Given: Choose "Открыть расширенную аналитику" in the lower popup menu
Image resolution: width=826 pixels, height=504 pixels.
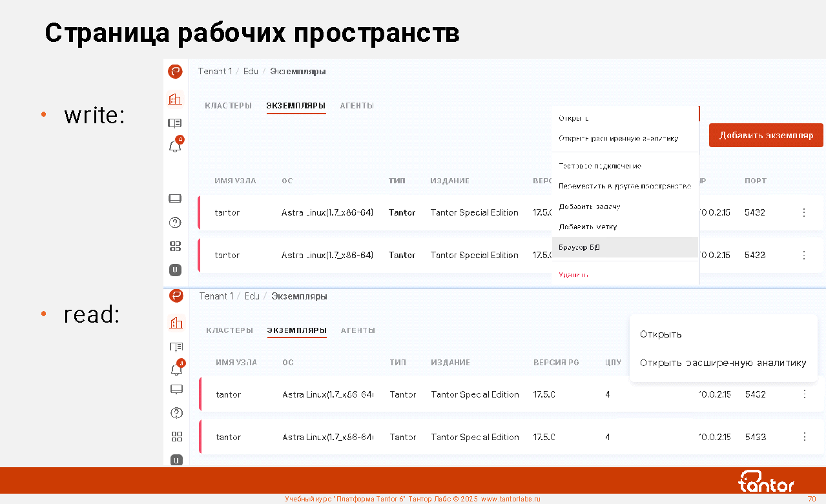Looking at the screenshot, I should (723, 363).
